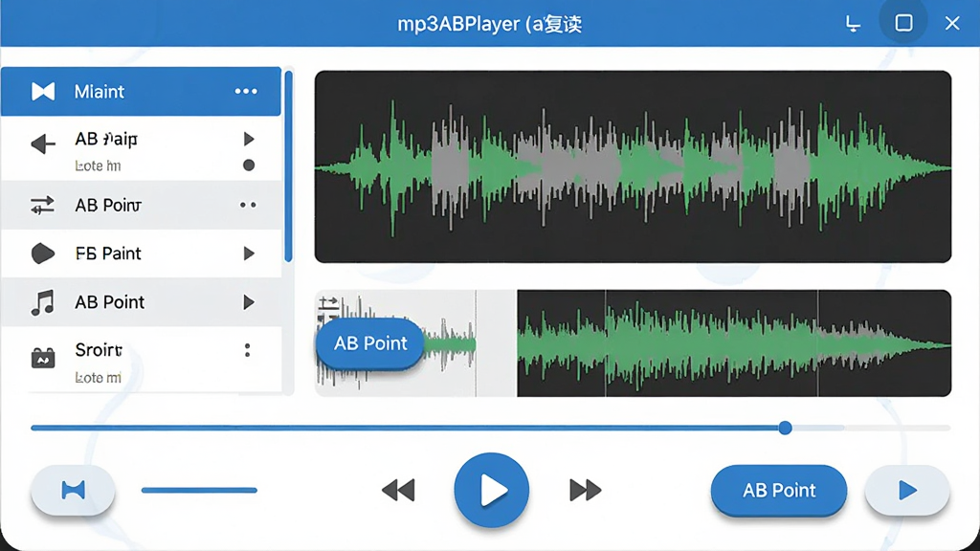Select the AB Poinr sidebar row

[141, 205]
